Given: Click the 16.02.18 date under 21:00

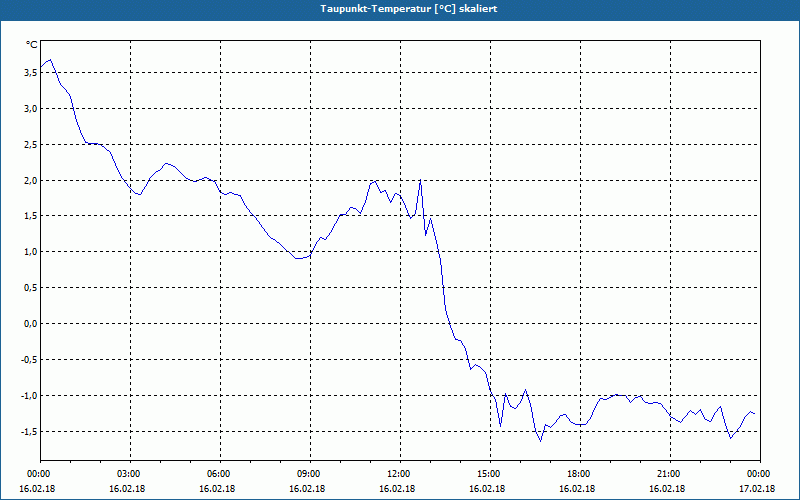Looking at the screenshot, I should coord(667,489).
